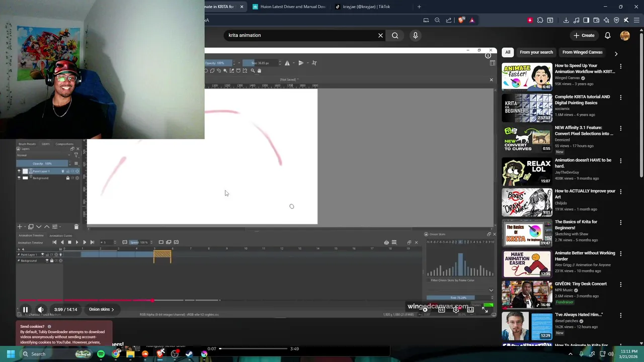Run the search with the magnifier button
Image resolution: width=644 pixels, height=362 pixels.
pos(395,35)
